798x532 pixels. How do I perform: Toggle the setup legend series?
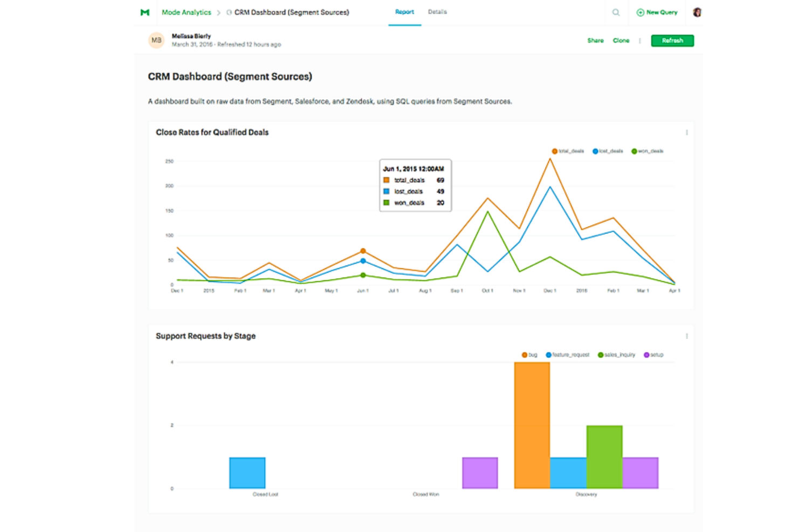tap(653, 355)
